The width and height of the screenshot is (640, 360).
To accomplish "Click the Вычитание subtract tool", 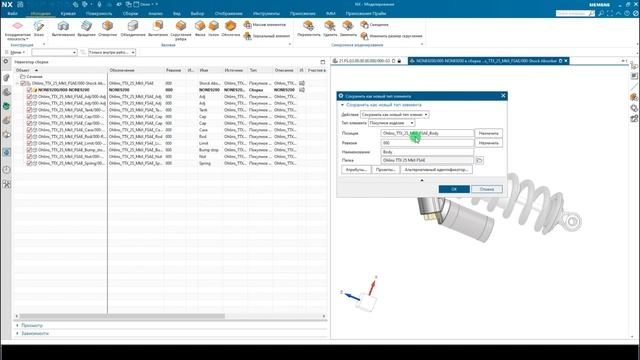I will pos(158,29).
